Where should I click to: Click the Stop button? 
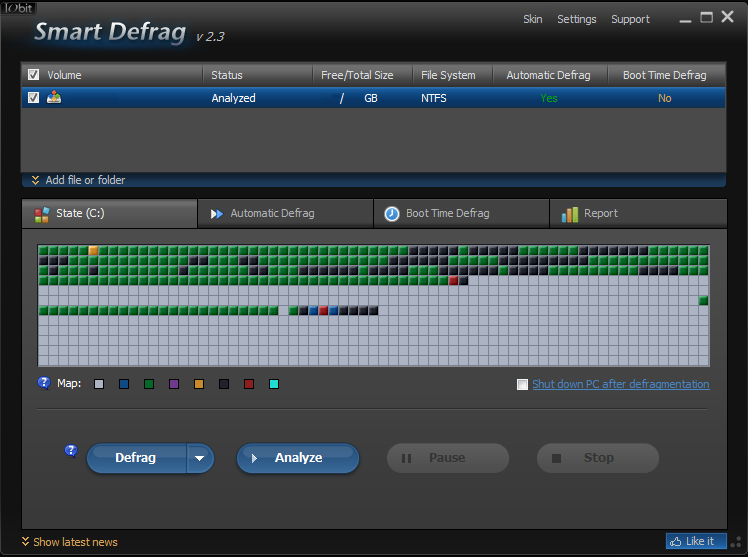tap(598, 458)
